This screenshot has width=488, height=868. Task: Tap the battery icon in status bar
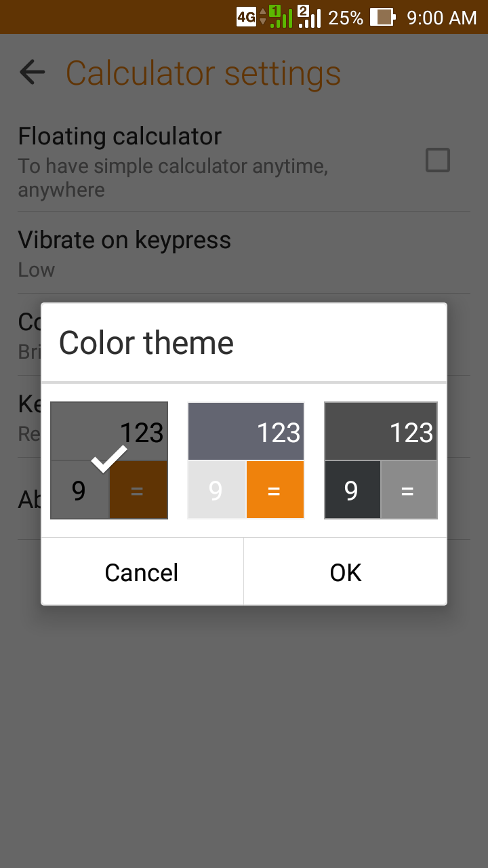tap(382, 18)
